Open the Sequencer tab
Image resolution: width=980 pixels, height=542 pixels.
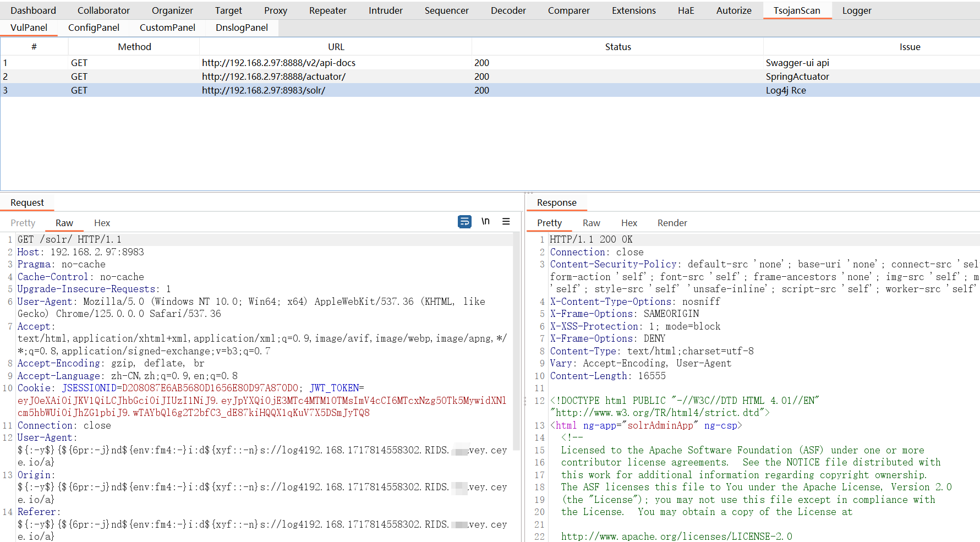(447, 10)
